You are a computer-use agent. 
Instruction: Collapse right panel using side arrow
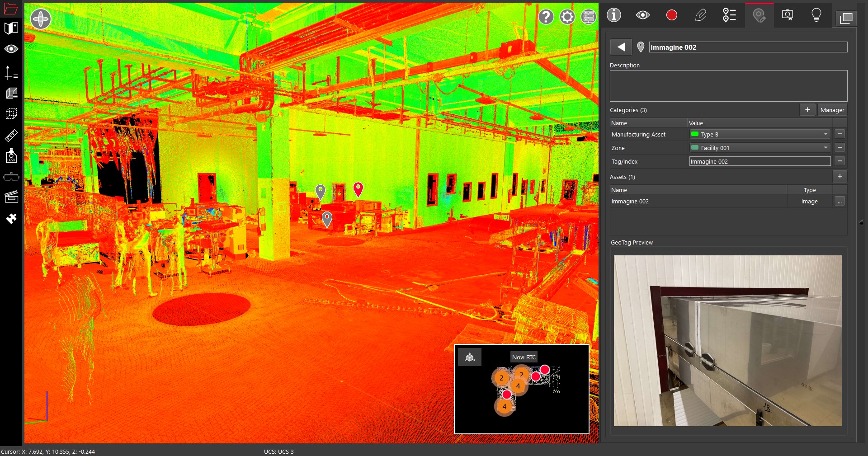(x=861, y=223)
